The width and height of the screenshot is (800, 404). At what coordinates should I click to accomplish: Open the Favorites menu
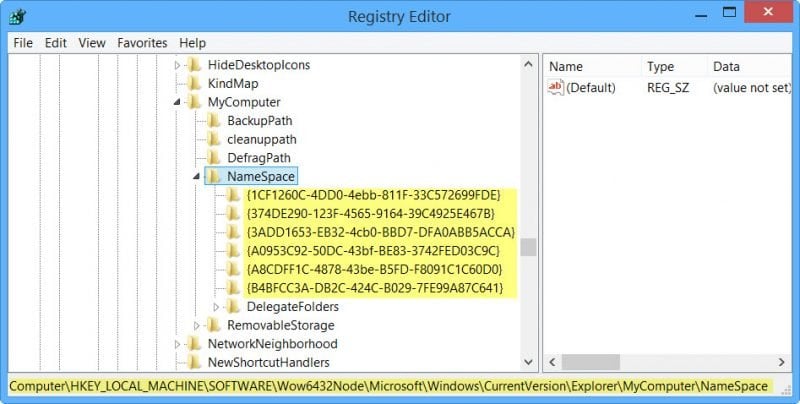coord(142,43)
